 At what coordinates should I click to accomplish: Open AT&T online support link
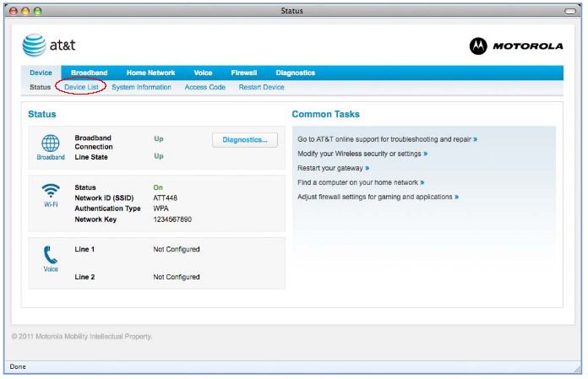tap(387, 139)
